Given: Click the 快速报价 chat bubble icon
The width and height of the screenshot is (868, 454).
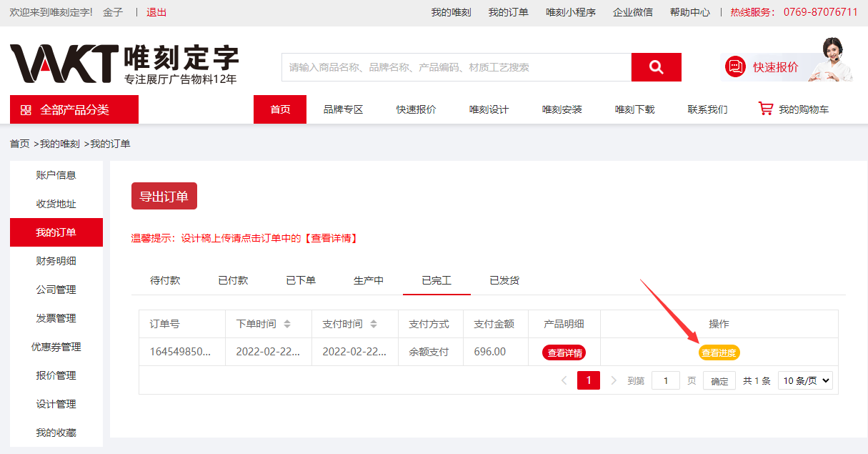Looking at the screenshot, I should [735, 67].
